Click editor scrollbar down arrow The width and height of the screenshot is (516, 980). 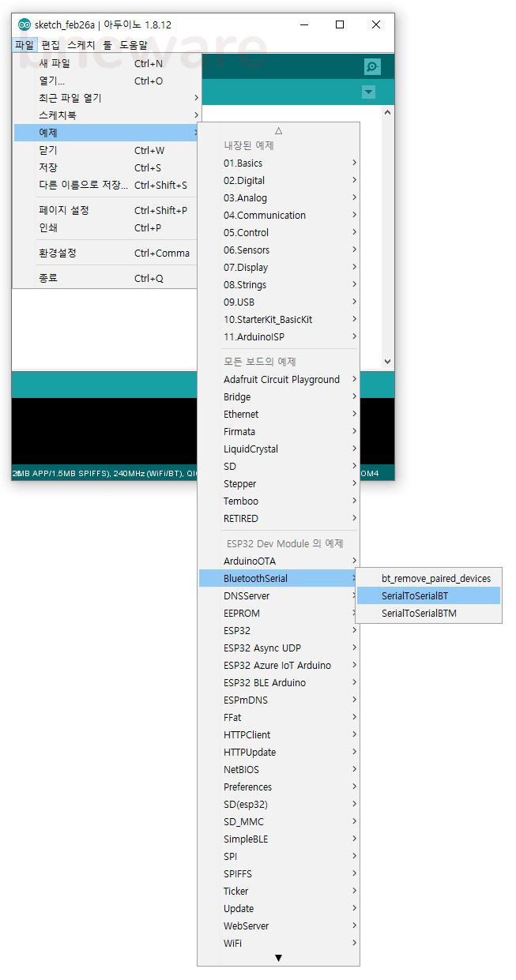tap(387, 362)
